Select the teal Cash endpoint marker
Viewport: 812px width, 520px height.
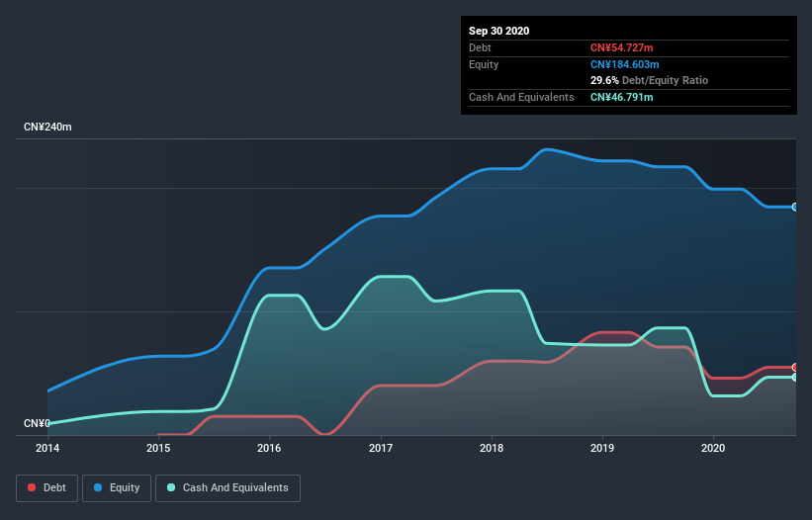pos(795,378)
